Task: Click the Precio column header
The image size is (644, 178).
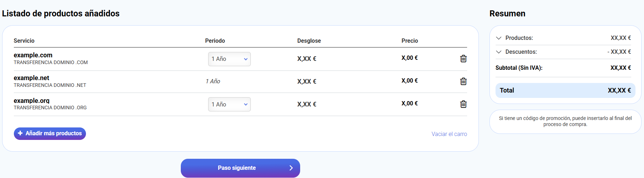Action: pos(410,41)
